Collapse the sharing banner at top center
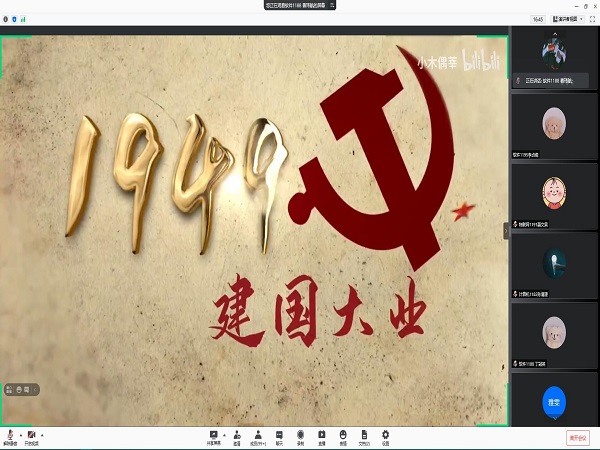The height and width of the screenshot is (450, 600). [x=332, y=5]
